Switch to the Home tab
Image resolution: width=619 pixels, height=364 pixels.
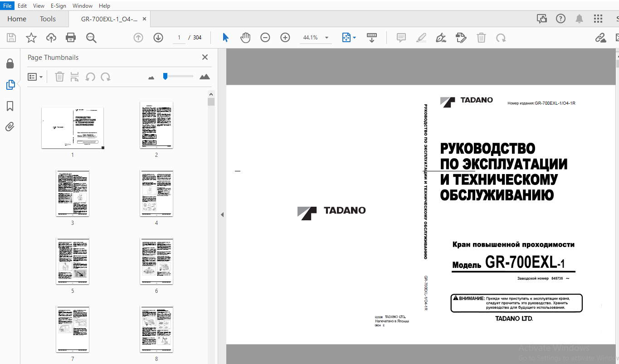coord(17,19)
